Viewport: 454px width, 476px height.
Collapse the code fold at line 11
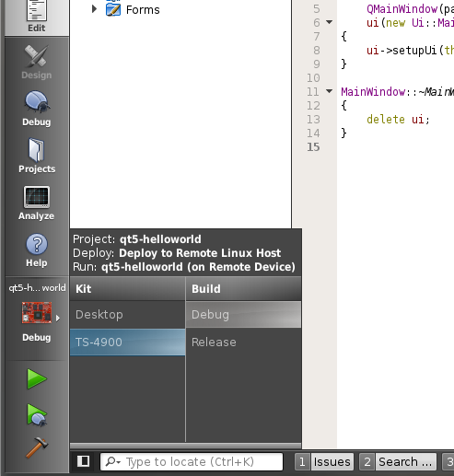coord(329,91)
